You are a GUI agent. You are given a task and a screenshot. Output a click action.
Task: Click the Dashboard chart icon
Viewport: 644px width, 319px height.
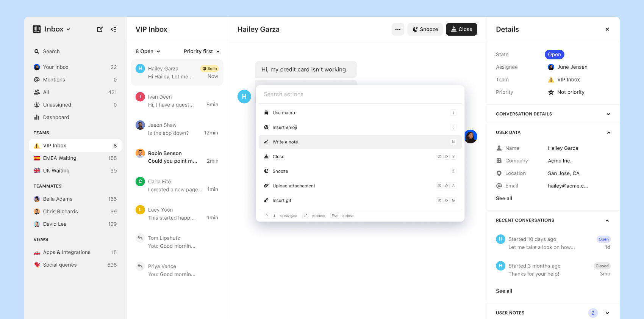[37, 117]
